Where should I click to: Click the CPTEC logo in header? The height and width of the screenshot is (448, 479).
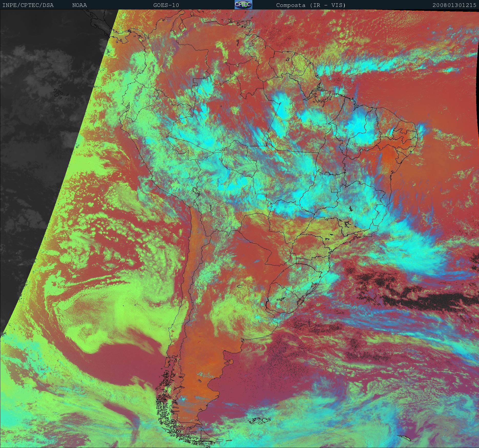coord(243,5)
